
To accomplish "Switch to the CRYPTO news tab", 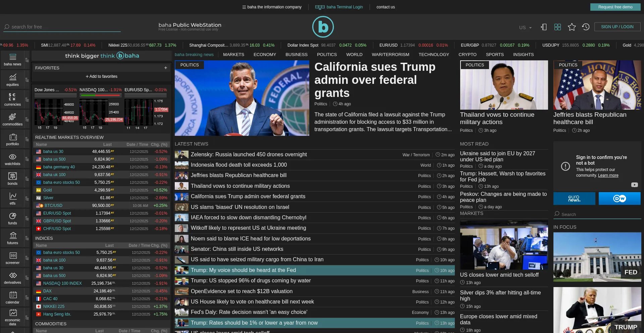I will (x=467, y=54).
